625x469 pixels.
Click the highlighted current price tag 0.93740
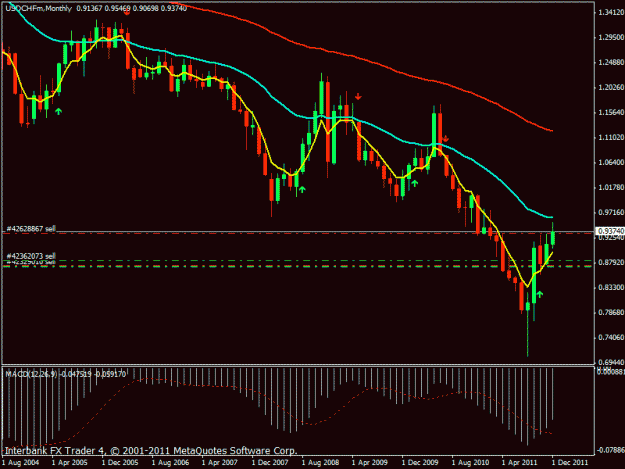(610, 231)
